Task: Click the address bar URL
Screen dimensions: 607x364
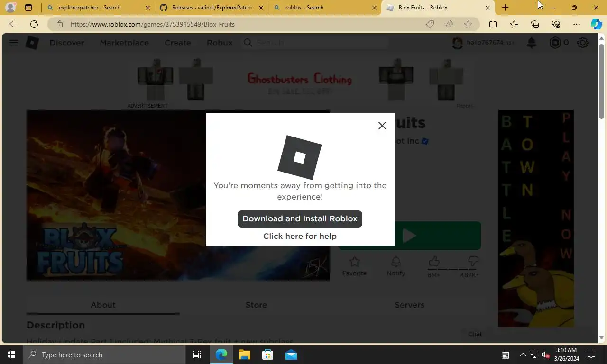Action: [153, 24]
